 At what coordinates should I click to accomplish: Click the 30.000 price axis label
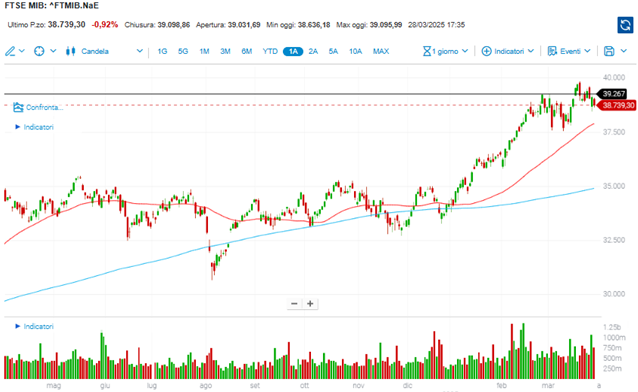[614, 294]
